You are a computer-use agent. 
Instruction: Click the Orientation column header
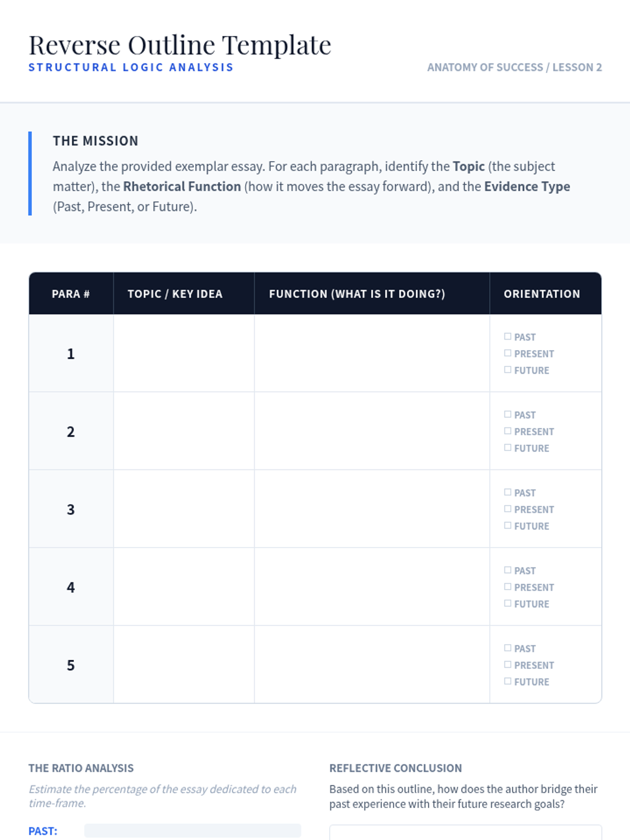pyautogui.click(x=542, y=294)
